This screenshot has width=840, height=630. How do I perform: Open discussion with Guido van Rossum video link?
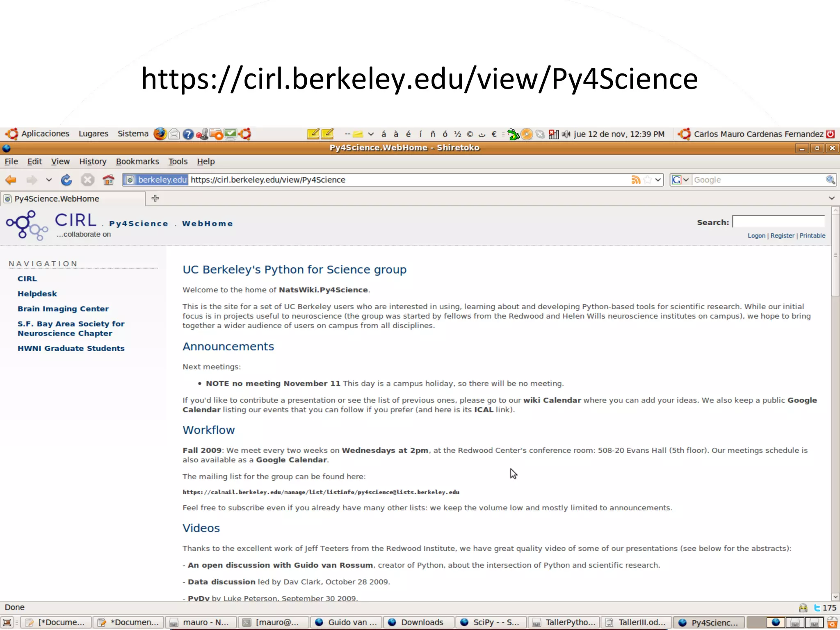pyautogui.click(x=280, y=565)
